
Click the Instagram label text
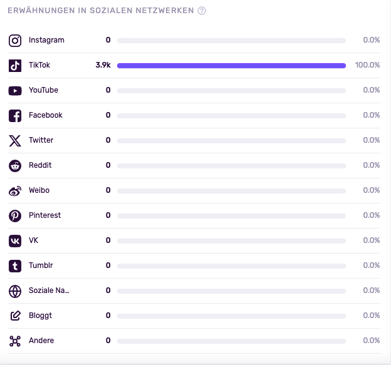pos(46,40)
